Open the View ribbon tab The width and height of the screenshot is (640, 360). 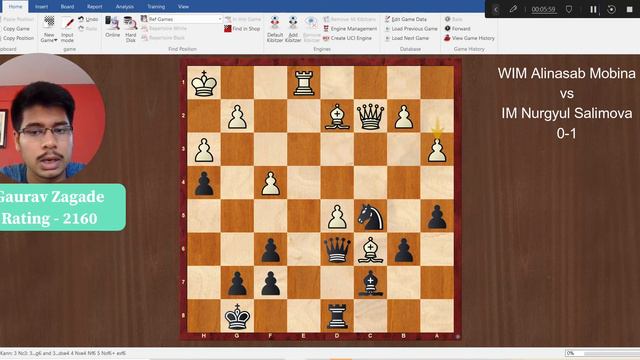(183, 7)
